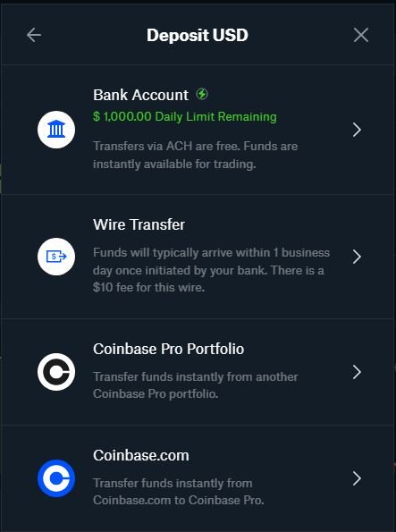
Task: Click the wire transfer dollar-arrow icon
Action: point(56,257)
